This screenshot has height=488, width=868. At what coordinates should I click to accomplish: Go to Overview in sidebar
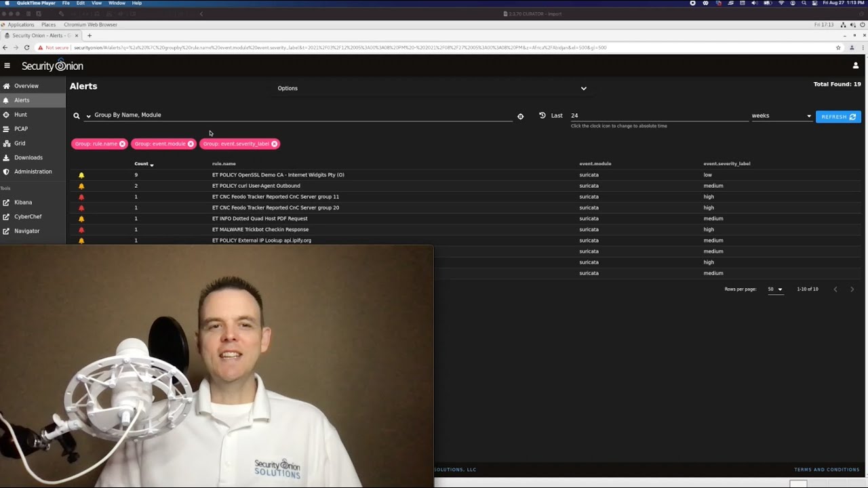(26, 86)
